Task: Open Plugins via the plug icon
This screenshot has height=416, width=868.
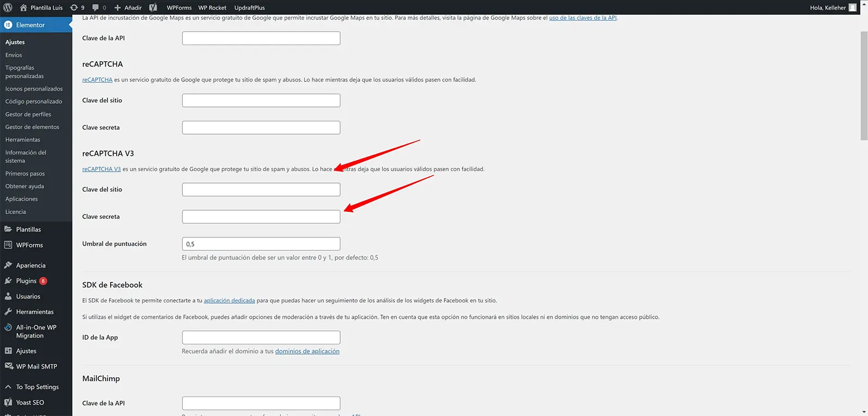Action: coord(8,281)
